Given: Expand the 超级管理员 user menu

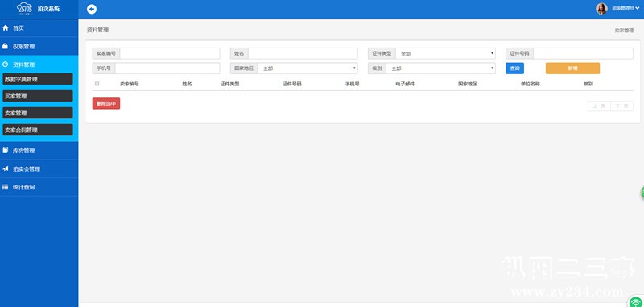Looking at the screenshot, I should pyautogui.click(x=625, y=9).
